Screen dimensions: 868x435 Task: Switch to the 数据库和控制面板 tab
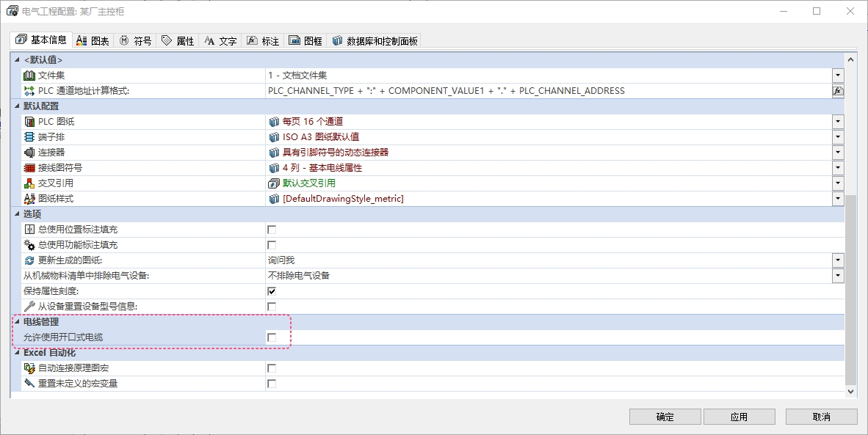point(375,41)
